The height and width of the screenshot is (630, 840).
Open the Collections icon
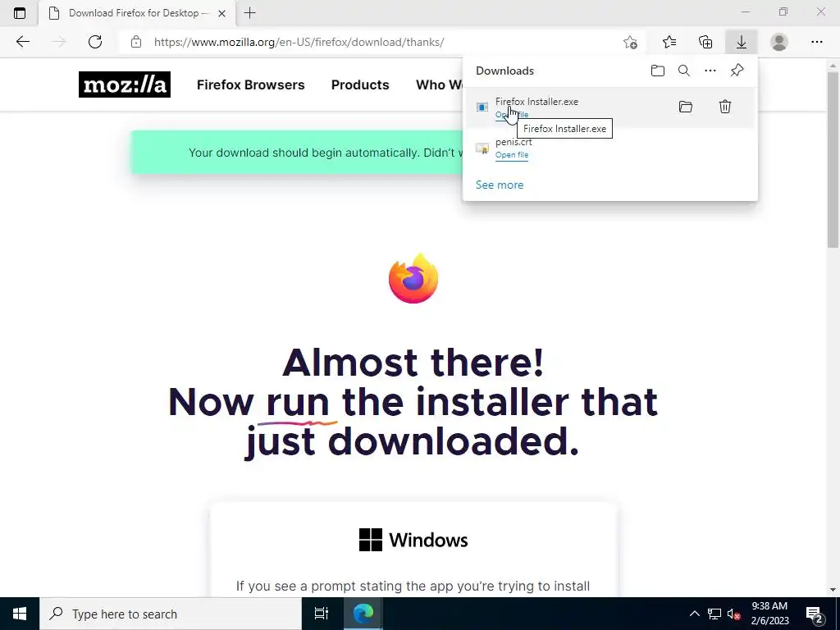click(705, 42)
